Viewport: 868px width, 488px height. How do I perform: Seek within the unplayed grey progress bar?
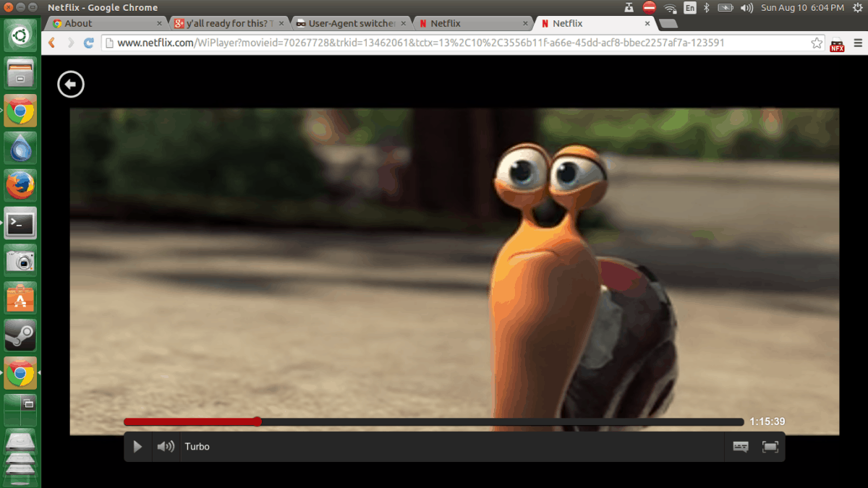tap(503, 421)
